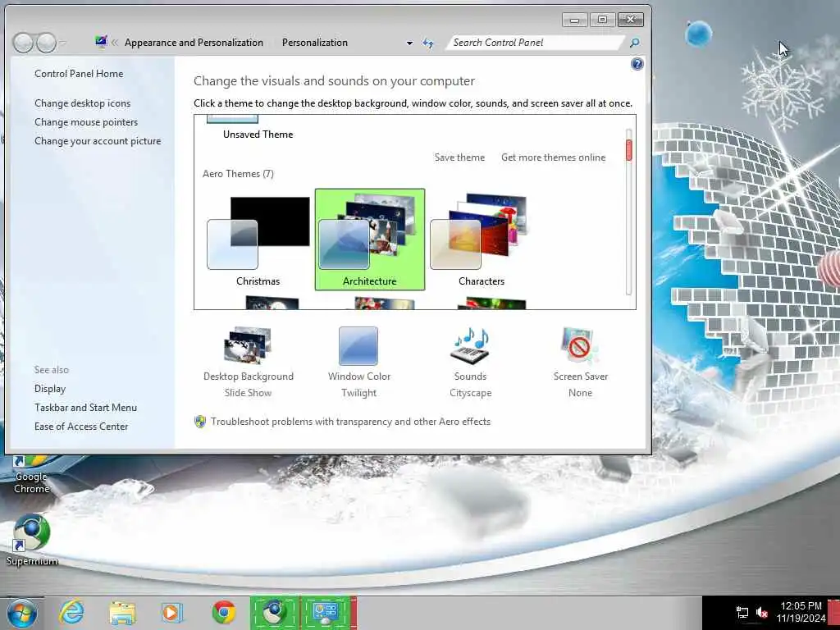Open Troubleshoot problems with transparency link
This screenshot has height=630, width=840.
(350, 422)
